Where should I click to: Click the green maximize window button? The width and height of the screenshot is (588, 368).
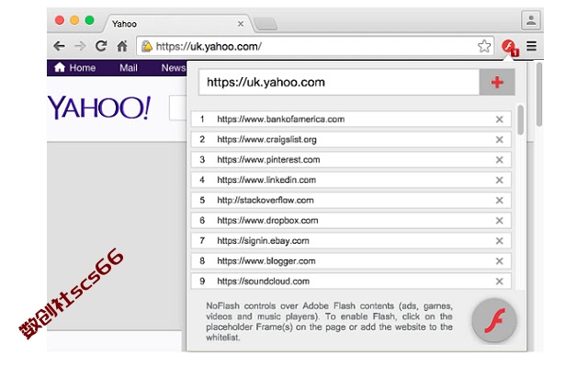click(89, 20)
